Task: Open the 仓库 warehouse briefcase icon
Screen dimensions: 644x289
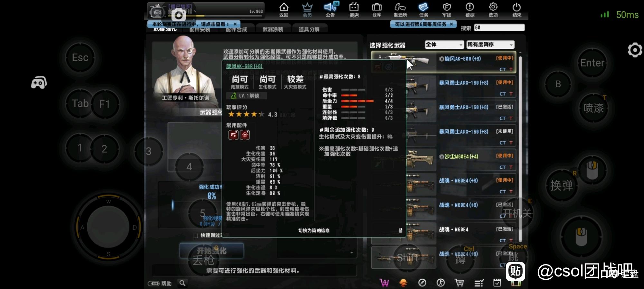Action: point(377,10)
